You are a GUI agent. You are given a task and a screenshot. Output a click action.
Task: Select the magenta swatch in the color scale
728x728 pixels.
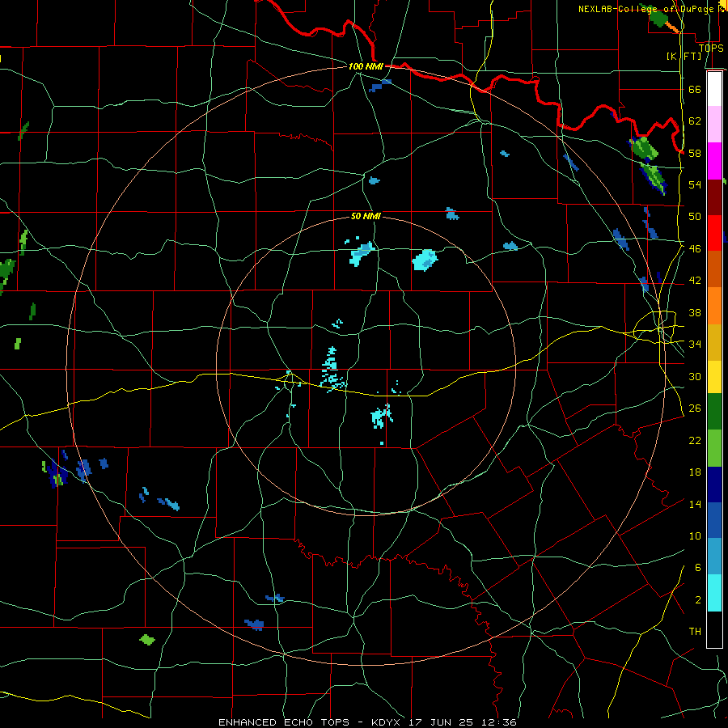coord(714,161)
